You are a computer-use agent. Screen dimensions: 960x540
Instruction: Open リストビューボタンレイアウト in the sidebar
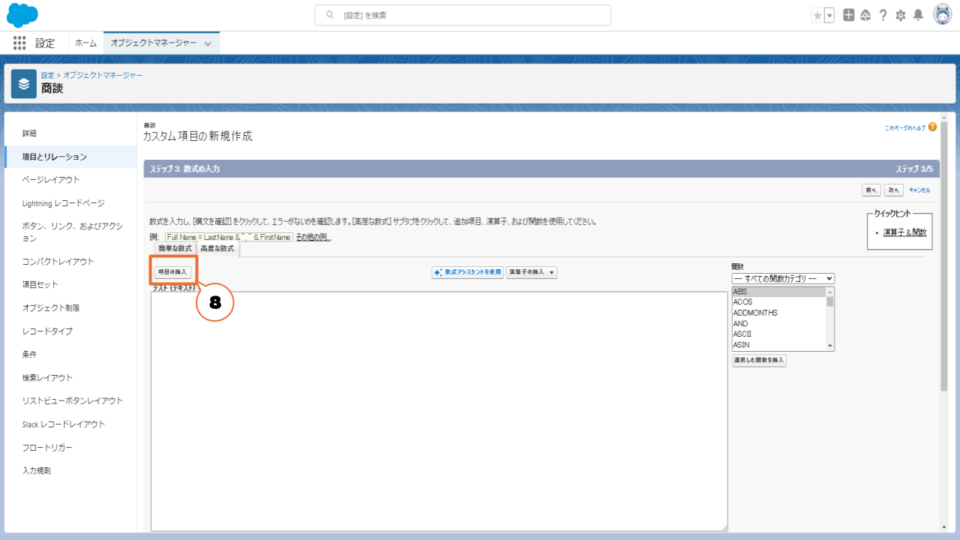pyautogui.click(x=72, y=400)
